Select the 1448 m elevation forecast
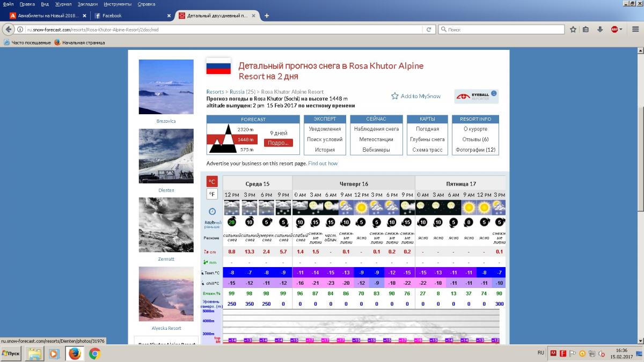The height and width of the screenshot is (362, 644). pos(246,139)
